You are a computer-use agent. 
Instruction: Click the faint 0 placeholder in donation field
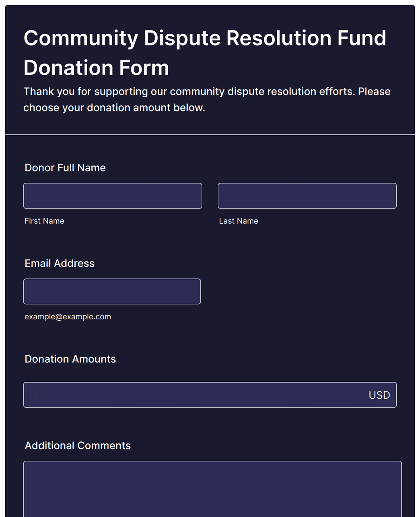pyautogui.click(x=34, y=395)
